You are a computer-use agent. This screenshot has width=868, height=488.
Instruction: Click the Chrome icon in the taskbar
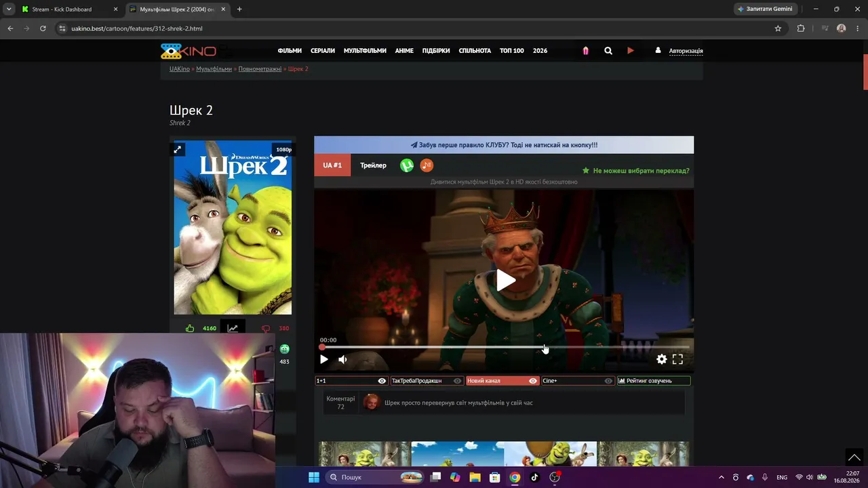[x=515, y=477]
